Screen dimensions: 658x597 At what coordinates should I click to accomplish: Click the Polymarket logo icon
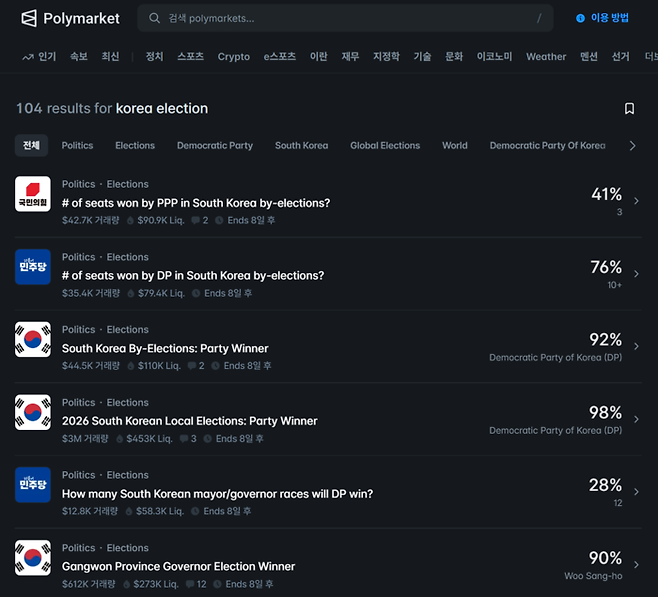(x=29, y=18)
